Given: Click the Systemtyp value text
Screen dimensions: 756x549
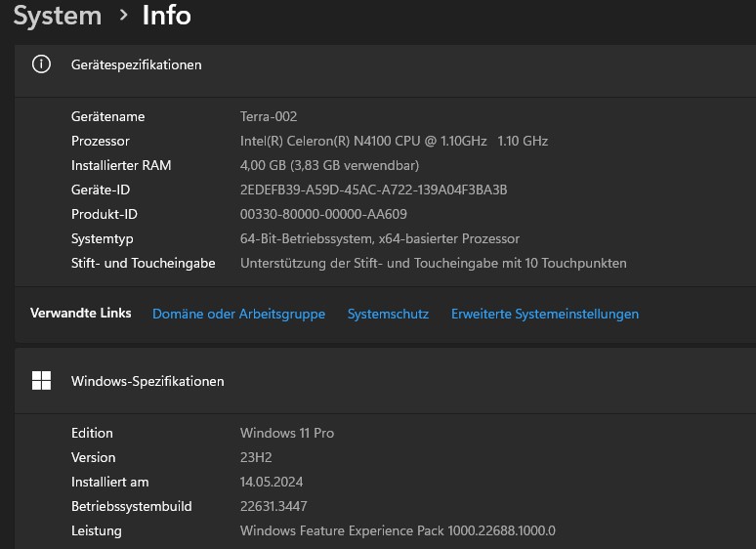Looking at the screenshot, I should point(379,238).
